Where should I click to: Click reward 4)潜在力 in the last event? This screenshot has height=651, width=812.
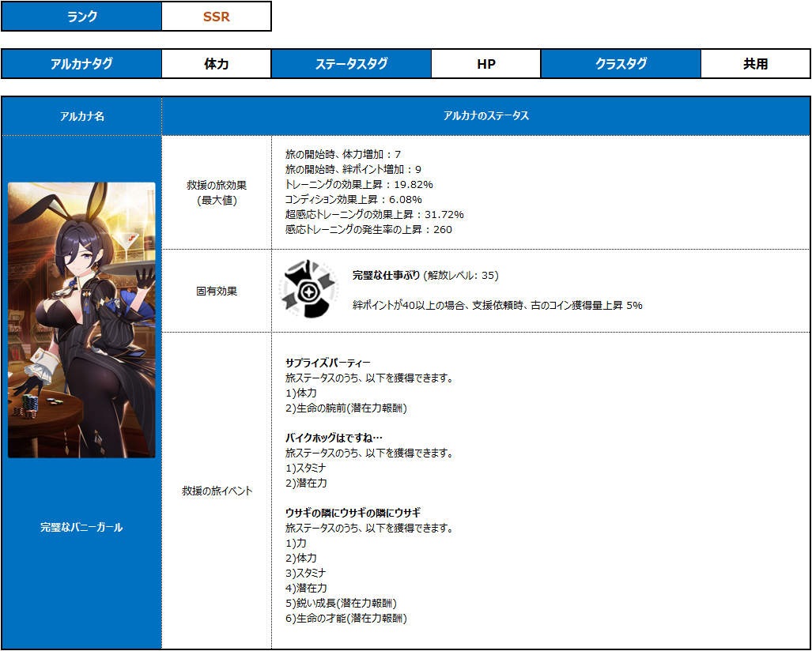tap(306, 588)
